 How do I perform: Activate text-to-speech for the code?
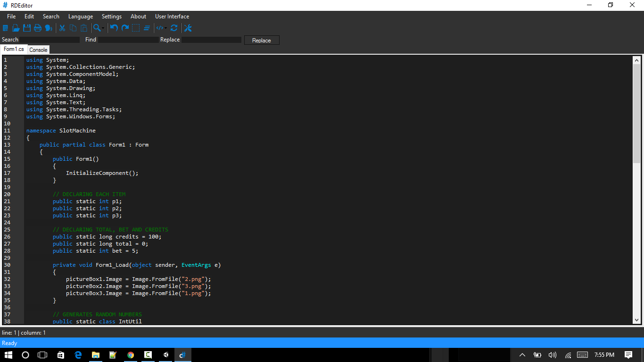(x=49, y=28)
